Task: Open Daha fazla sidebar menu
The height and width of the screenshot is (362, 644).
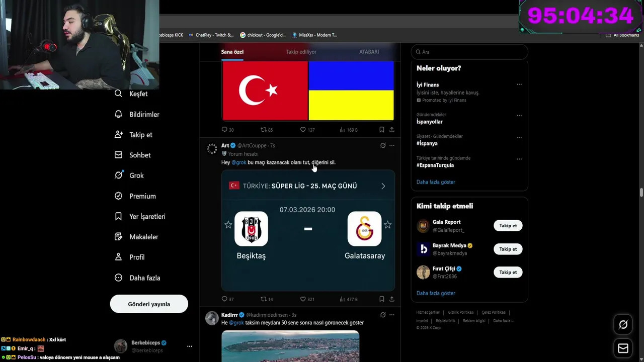Action: click(x=137, y=278)
